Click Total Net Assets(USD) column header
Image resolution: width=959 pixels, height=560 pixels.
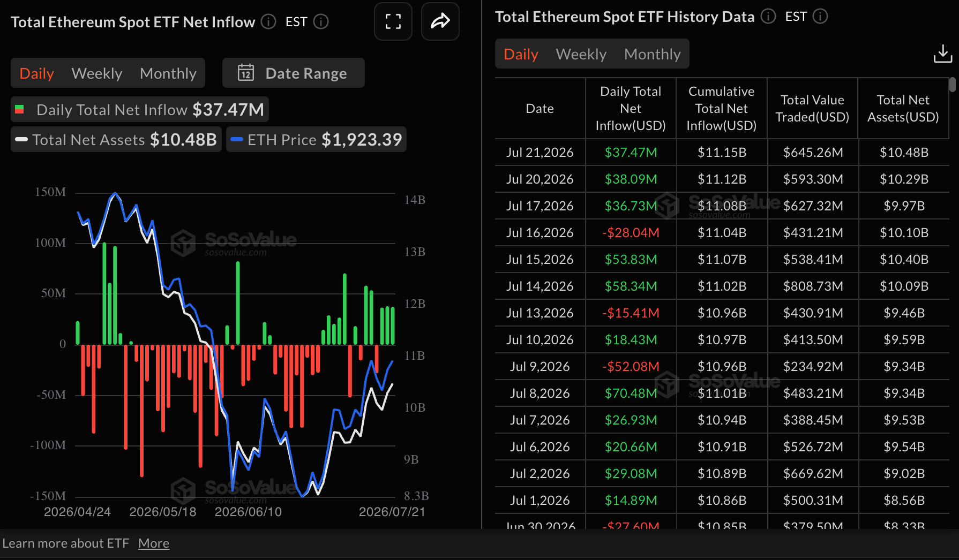click(x=903, y=109)
